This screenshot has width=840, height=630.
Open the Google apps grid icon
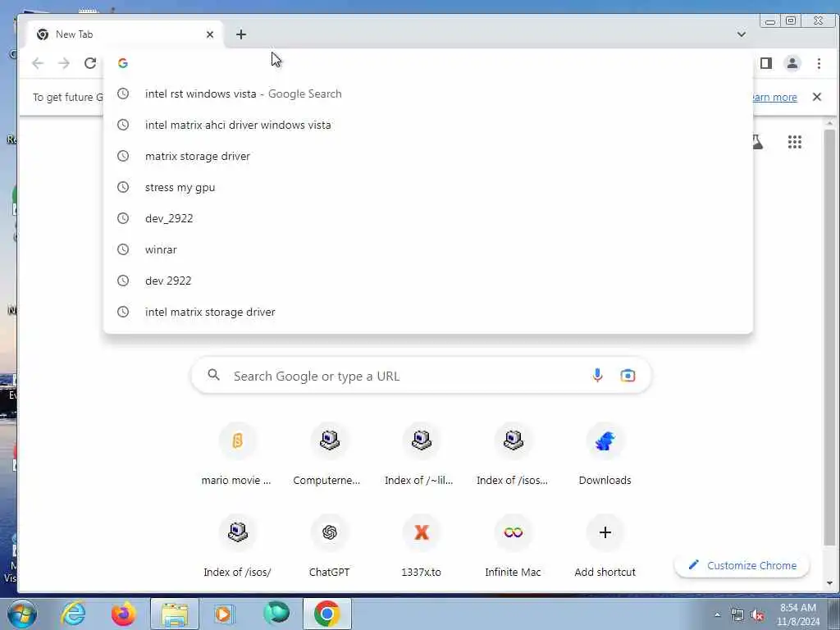tap(794, 142)
